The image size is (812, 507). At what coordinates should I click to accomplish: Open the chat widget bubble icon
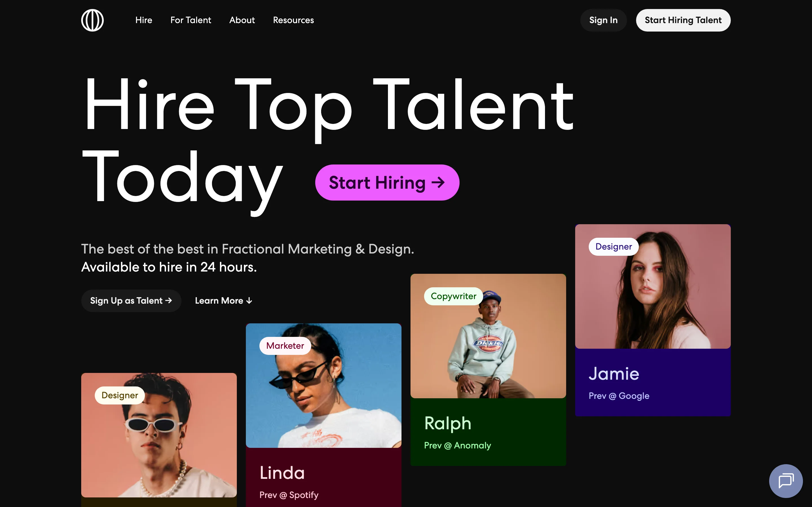click(785, 481)
